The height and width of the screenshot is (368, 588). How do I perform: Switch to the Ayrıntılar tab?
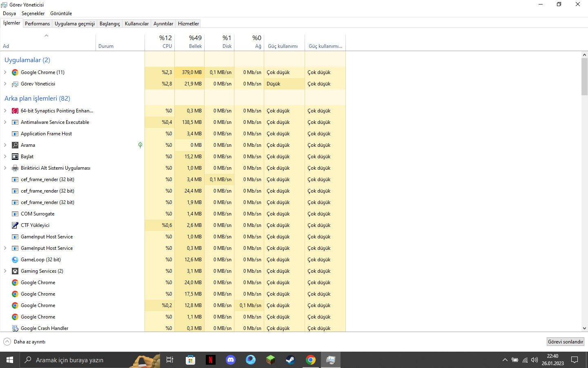tap(163, 24)
